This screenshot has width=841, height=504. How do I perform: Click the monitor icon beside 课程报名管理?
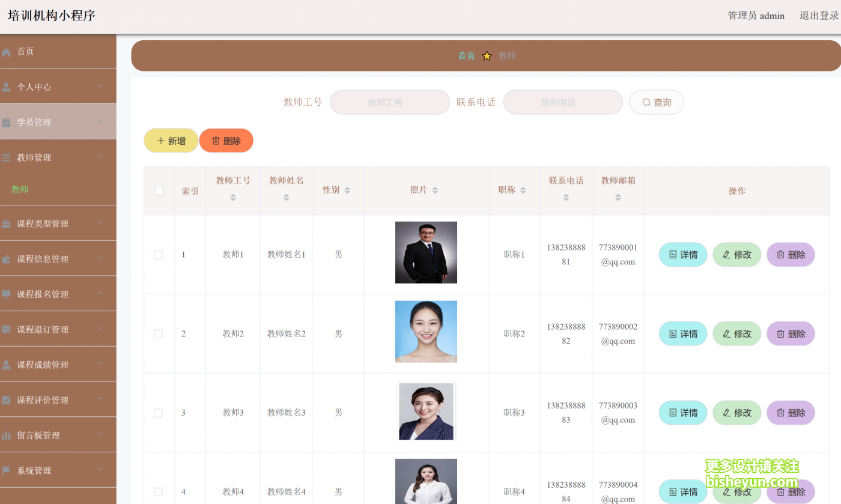(7, 294)
